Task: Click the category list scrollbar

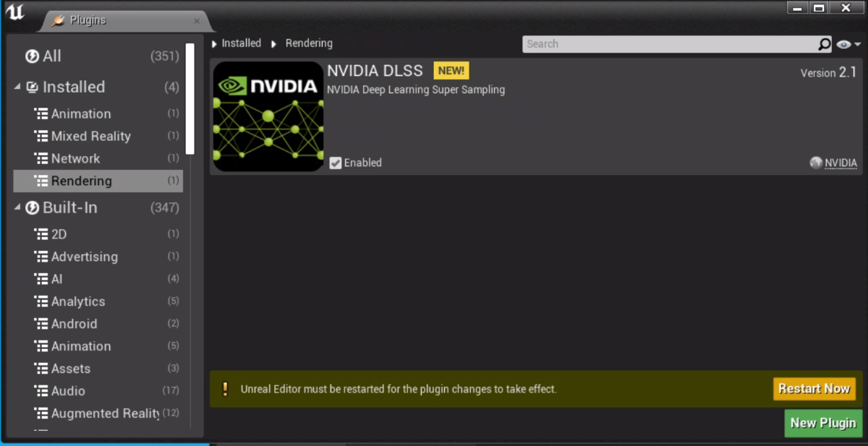Action: 190,99
